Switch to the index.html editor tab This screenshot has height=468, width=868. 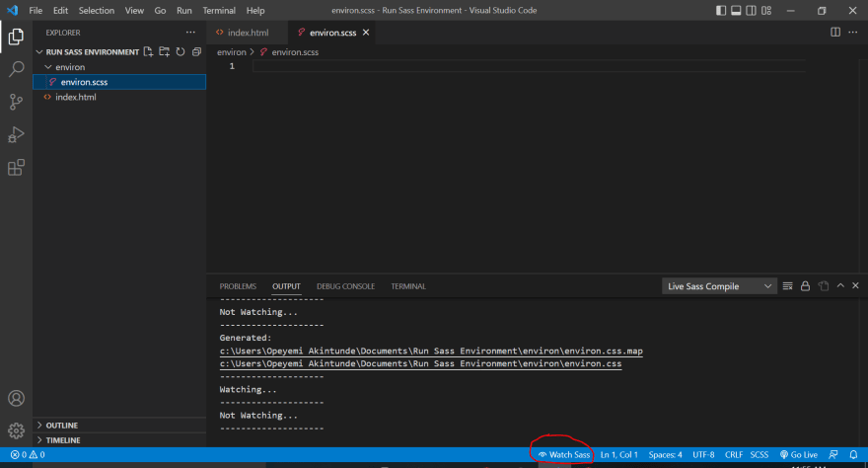[248, 33]
